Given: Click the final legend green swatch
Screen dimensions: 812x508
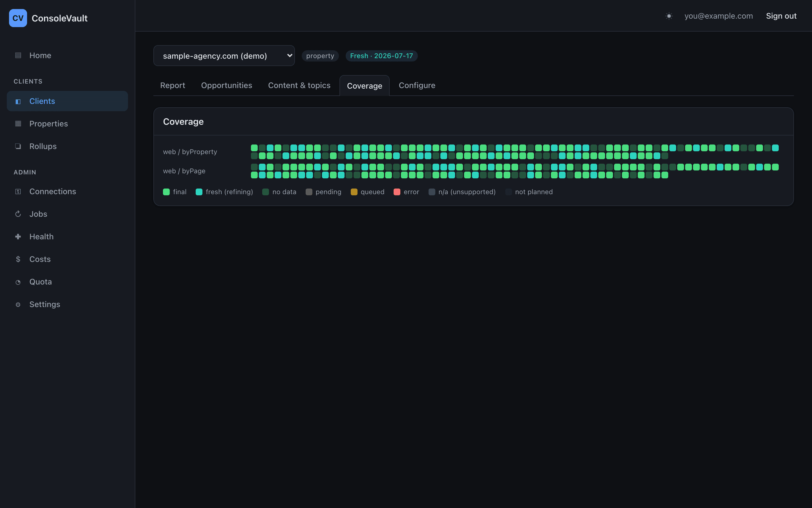Looking at the screenshot, I should point(166,192).
